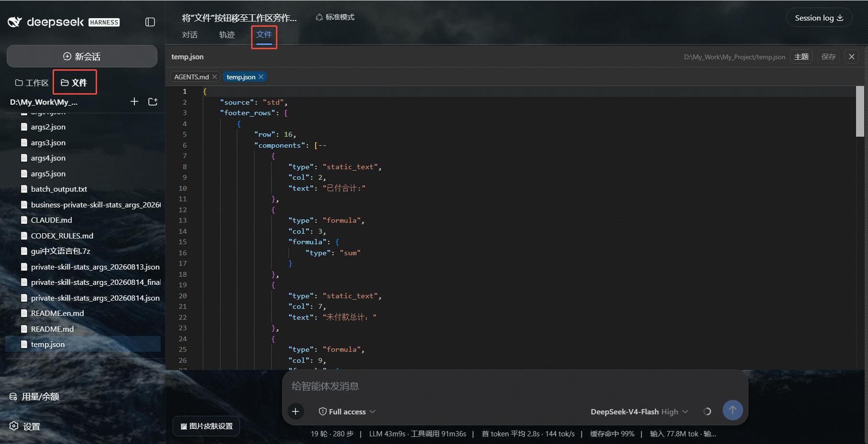Screen dimensions: 868x444
Task: Click the shield icon beside Full access
Action: click(323, 412)
